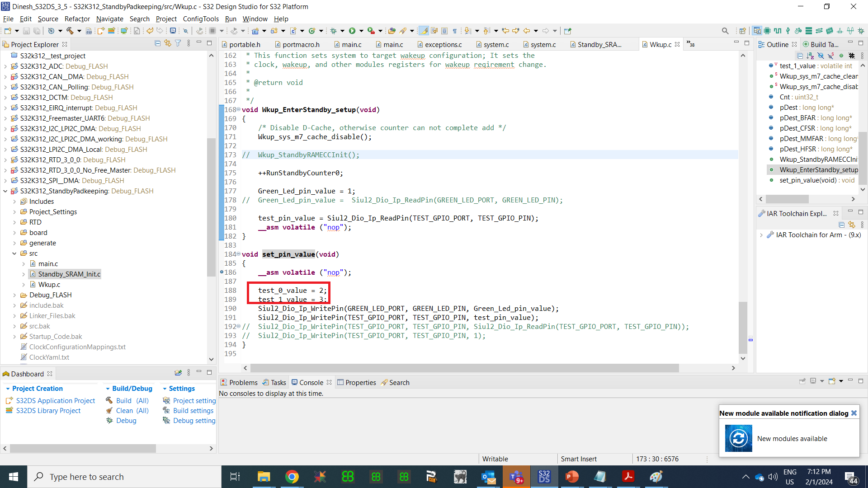Viewport: 868px width, 488px height.
Task: Collapse all in Project Explorer
Action: [x=157, y=43]
